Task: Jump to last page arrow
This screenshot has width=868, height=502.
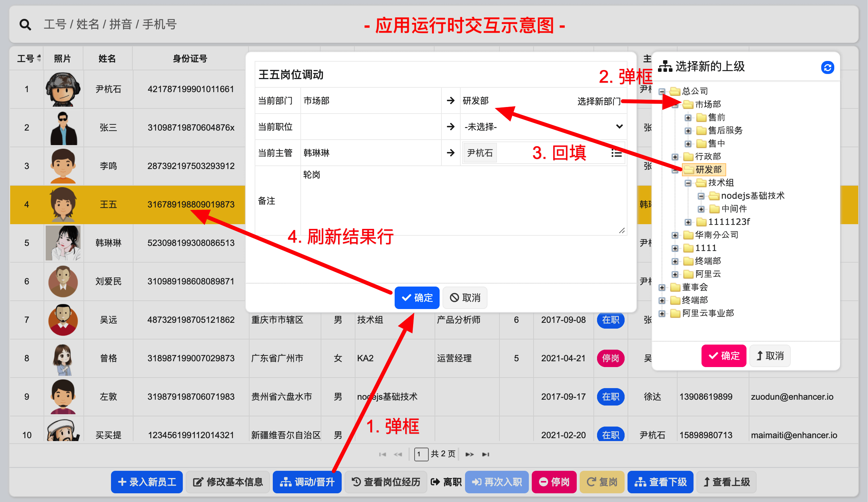Action: 486,454
